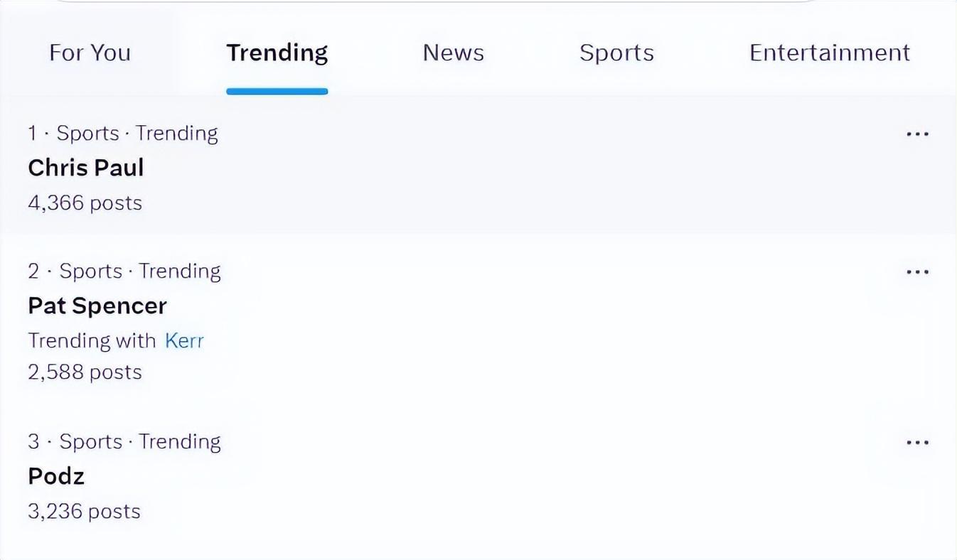Open the News tab

click(453, 53)
